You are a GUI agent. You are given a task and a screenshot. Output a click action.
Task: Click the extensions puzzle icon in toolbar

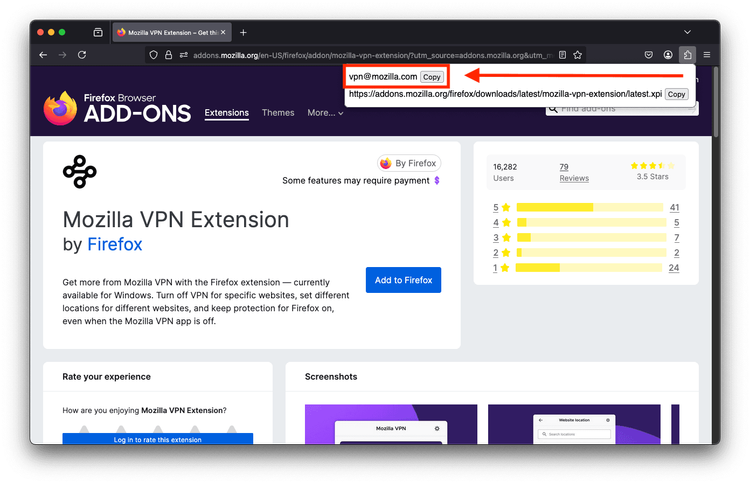click(686, 54)
